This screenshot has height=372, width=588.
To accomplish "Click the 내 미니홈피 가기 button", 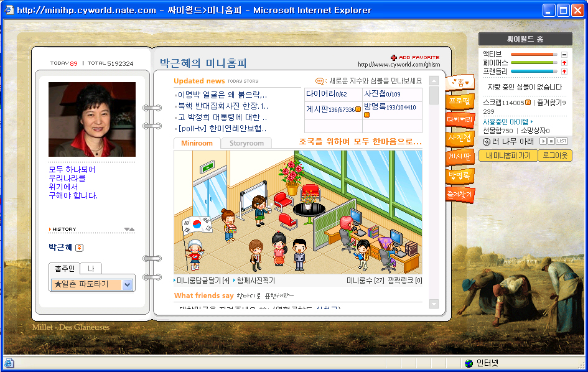I will [508, 156].
